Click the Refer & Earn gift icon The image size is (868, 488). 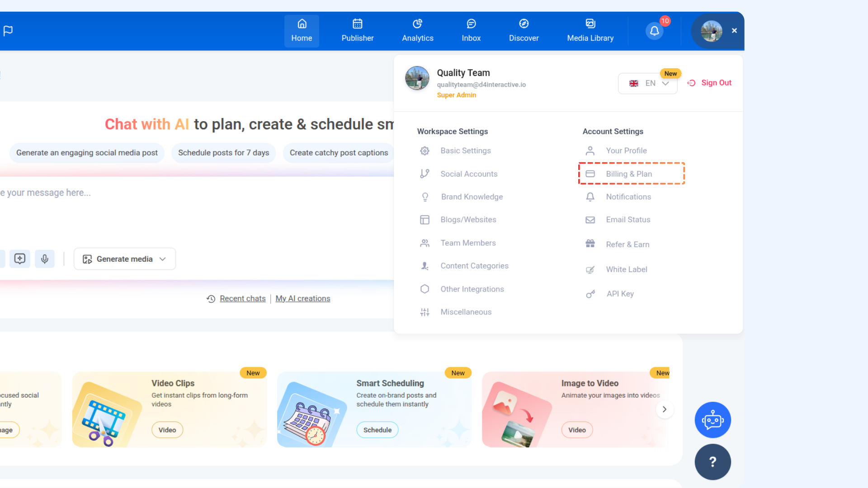[x=590, y=244]
